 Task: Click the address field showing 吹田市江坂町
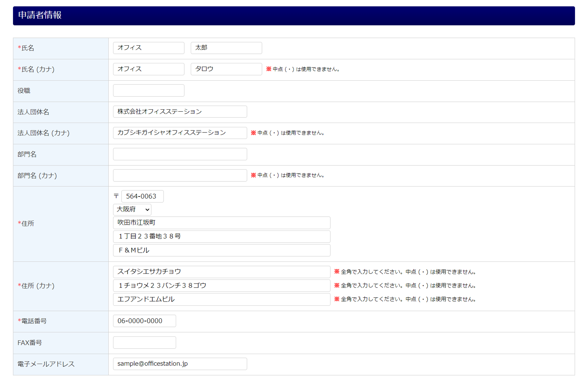coord(221,223)
